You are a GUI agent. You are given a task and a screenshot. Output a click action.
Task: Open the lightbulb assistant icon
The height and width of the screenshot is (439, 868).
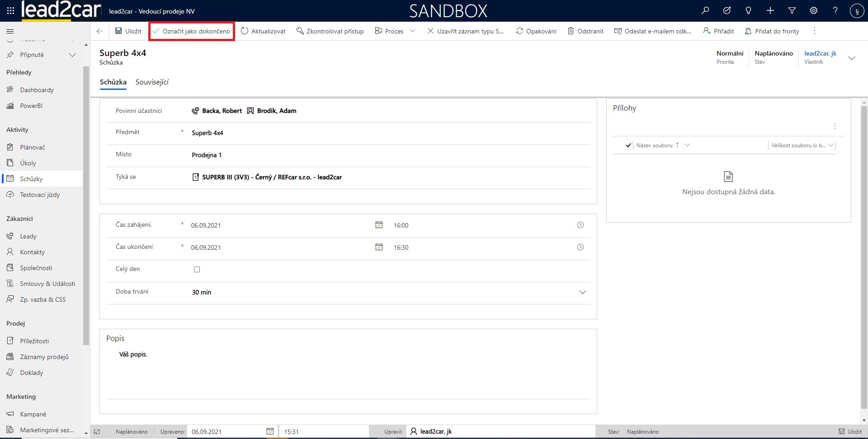tap(749, 11)
